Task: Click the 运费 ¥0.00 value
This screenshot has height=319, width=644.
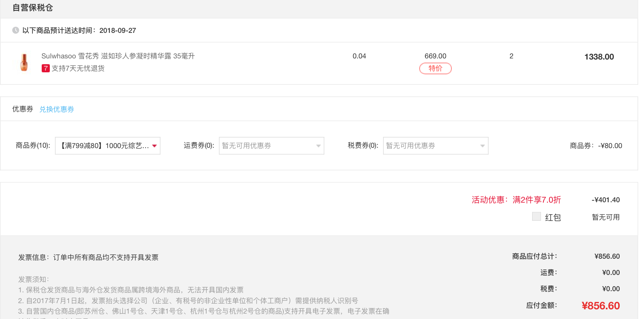Action: pyautogui.click(x=611, y=273)
